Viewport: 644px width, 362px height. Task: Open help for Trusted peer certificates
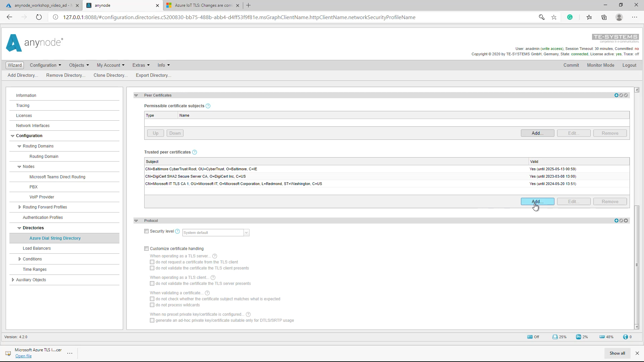[x=195, y=153]
